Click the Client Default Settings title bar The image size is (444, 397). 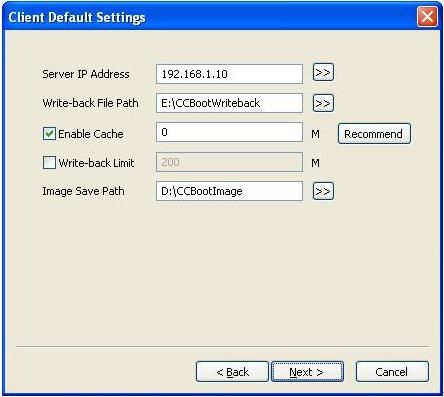[210, 17]
